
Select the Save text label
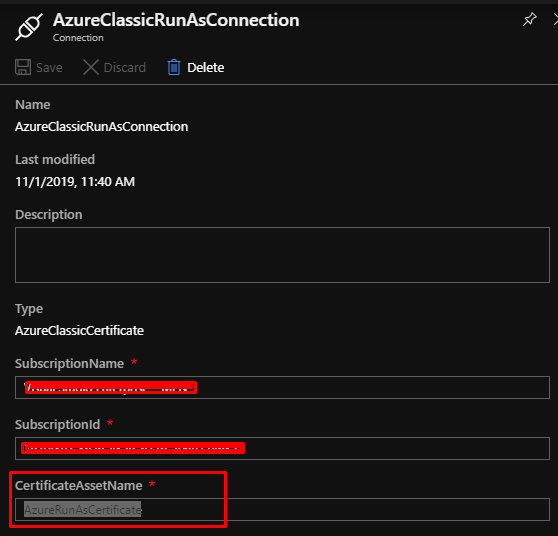pyautogui.click(x=49, y=68)
